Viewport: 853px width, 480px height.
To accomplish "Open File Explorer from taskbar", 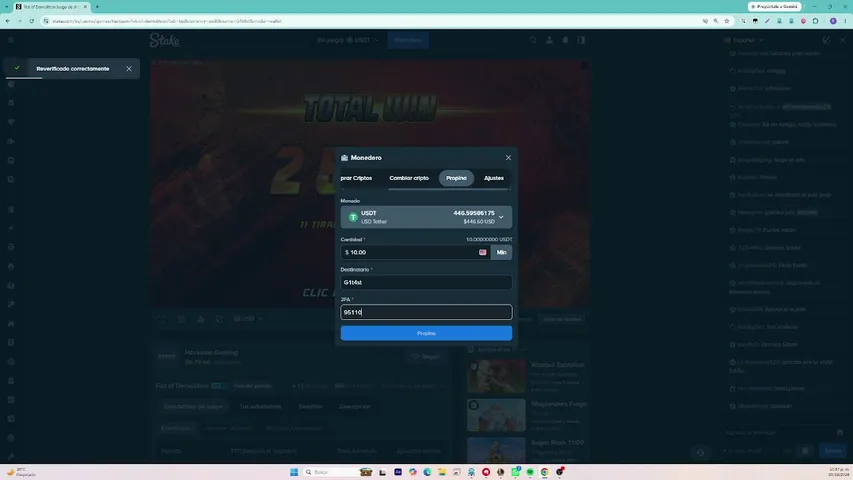I will (442, 472).
